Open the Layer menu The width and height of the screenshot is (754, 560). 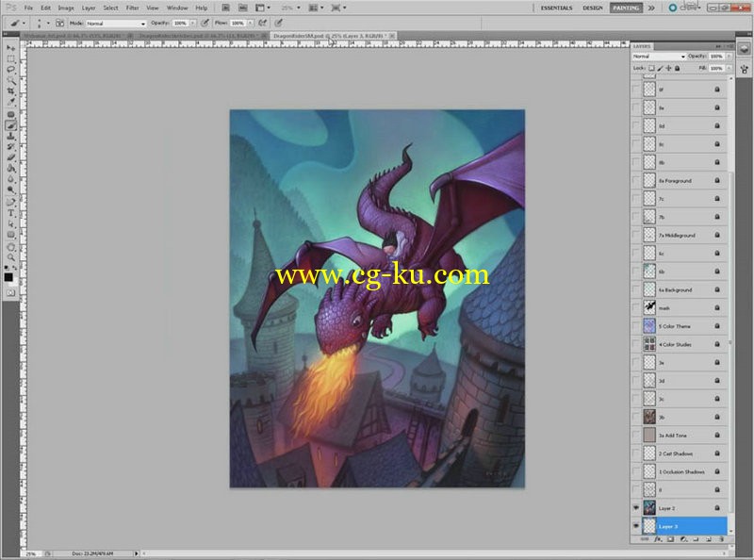(89, 8)
